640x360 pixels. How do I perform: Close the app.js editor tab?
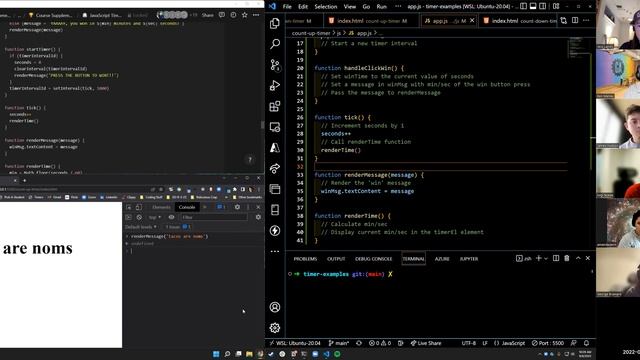(472, 20)
